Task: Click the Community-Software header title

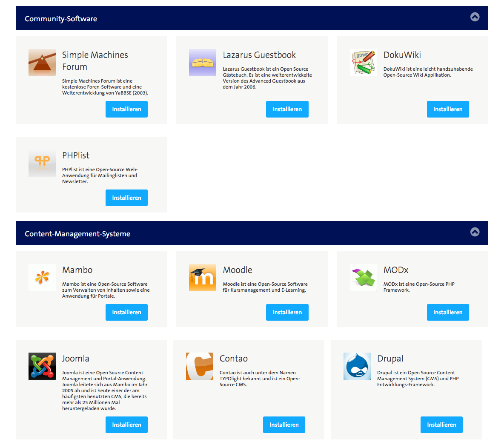Action: point(61,19)
